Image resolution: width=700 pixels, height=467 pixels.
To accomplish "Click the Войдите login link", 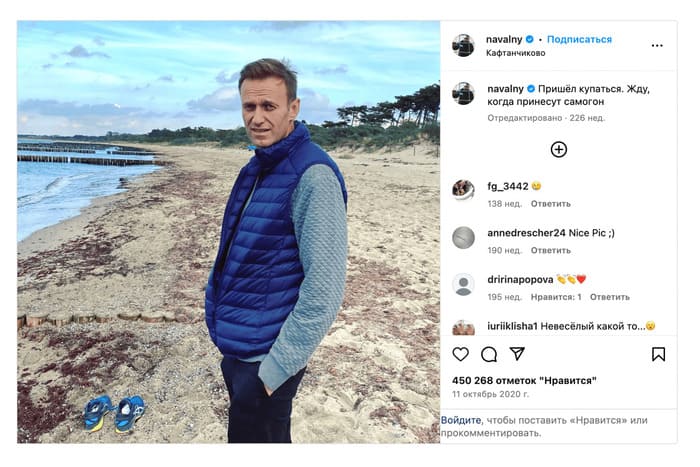I will click(x=461, y=420).
